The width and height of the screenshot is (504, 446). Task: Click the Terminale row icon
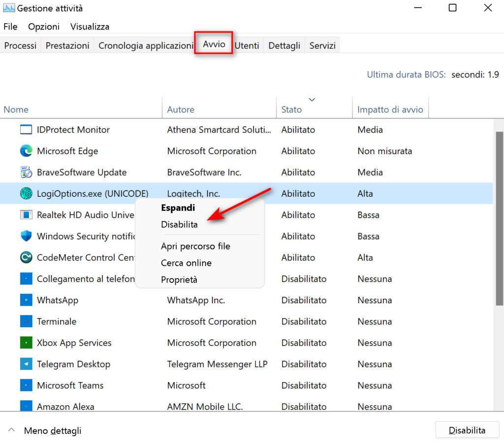tap(26, 321)
